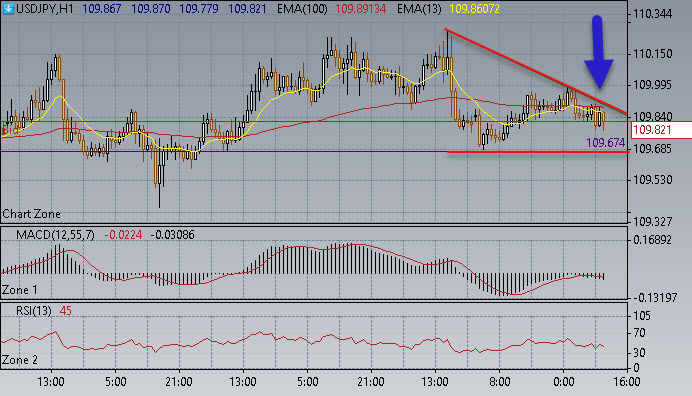Select the USDJPY,H1 symbol label

pos(45,8)
